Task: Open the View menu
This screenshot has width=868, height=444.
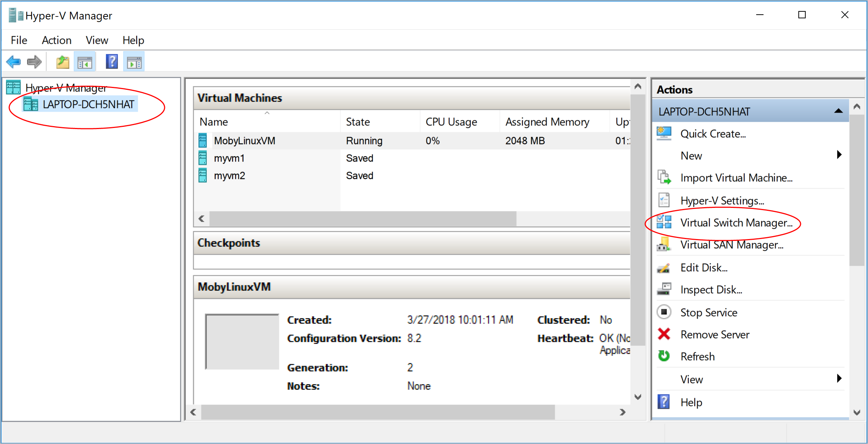Action: (96, 40)
